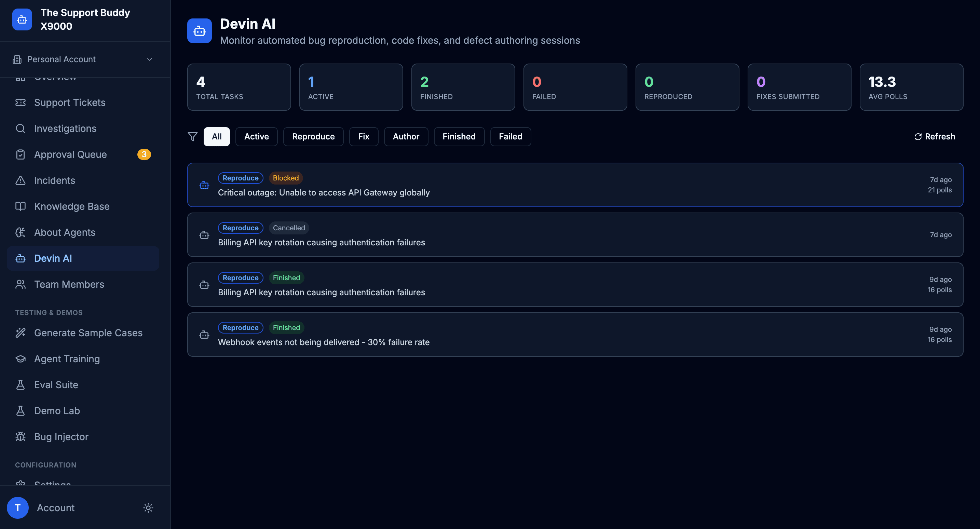
Task: Open About Agents page
Action: coord(83,232)
